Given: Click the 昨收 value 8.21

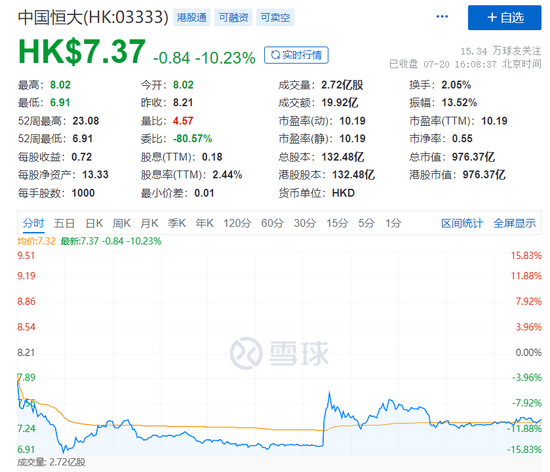Looking at the screenshot, I should pos(183,103).
